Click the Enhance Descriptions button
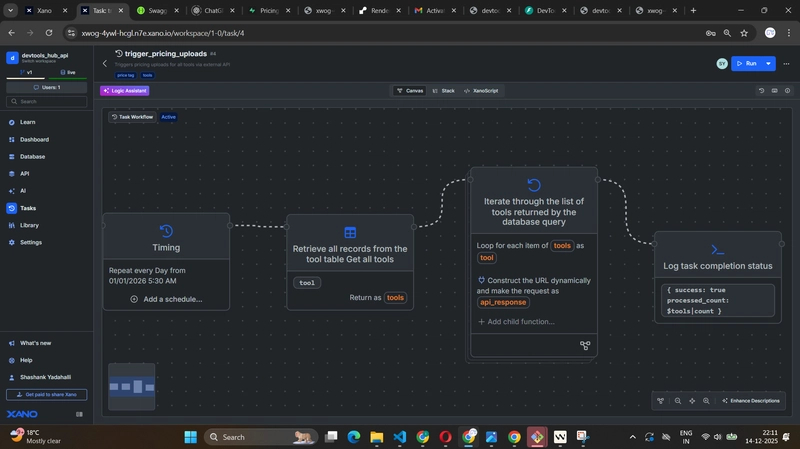The width and height of the screenshot is (800, 449). 750,401
